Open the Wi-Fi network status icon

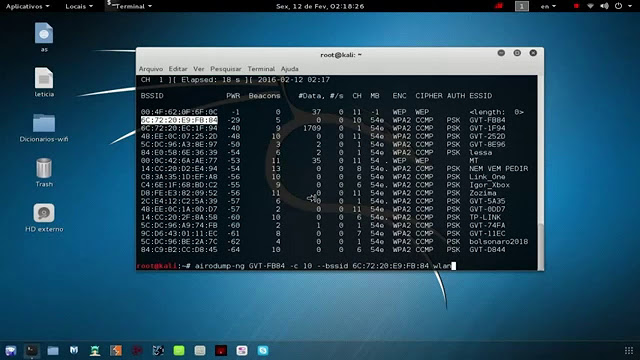590,6
